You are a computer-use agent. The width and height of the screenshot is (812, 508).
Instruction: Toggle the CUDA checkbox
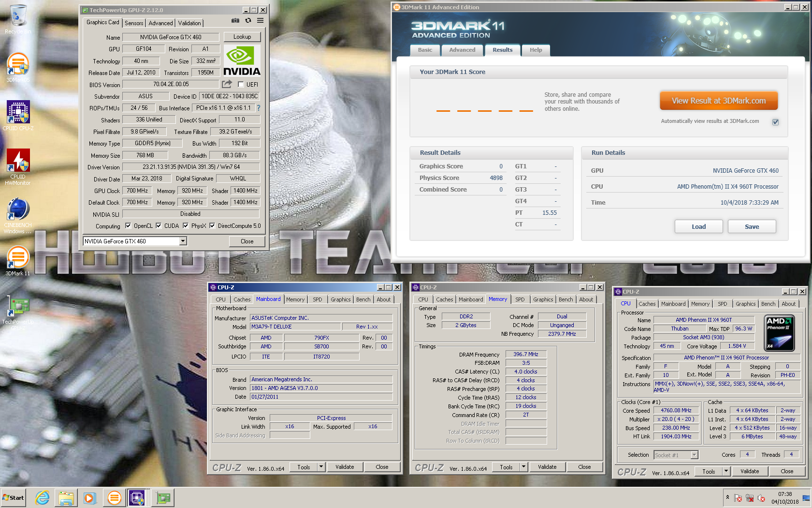point(159,225)
